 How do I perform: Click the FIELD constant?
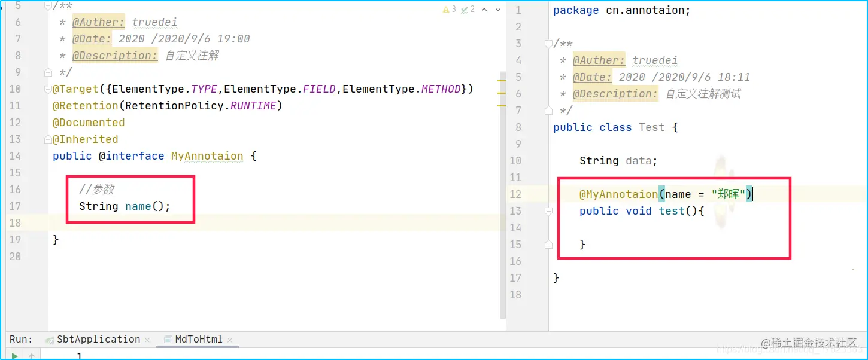click(x=319, y=89)
